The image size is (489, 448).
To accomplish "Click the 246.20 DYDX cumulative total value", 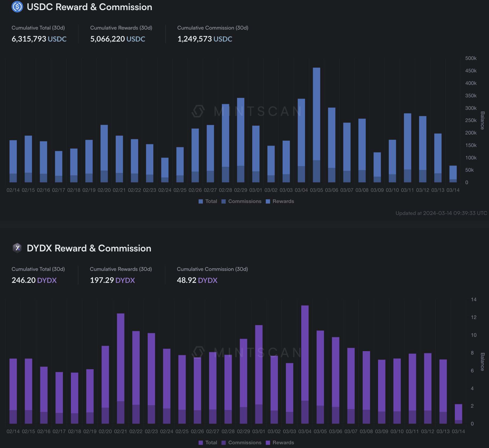I will (34, 280).
